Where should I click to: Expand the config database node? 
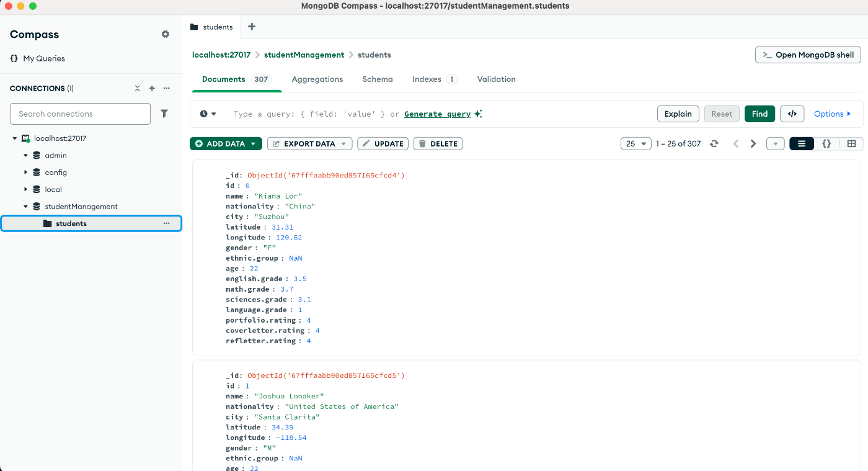click(26, 173)
